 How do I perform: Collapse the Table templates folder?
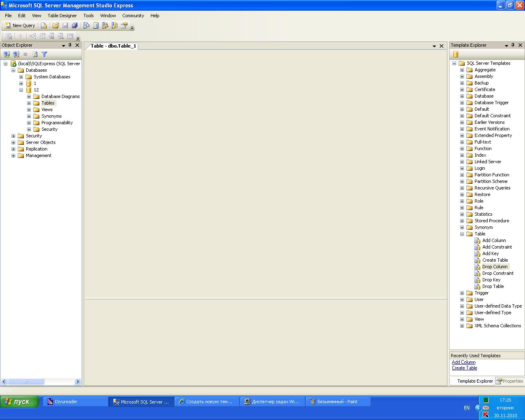(x=462, y=234)
